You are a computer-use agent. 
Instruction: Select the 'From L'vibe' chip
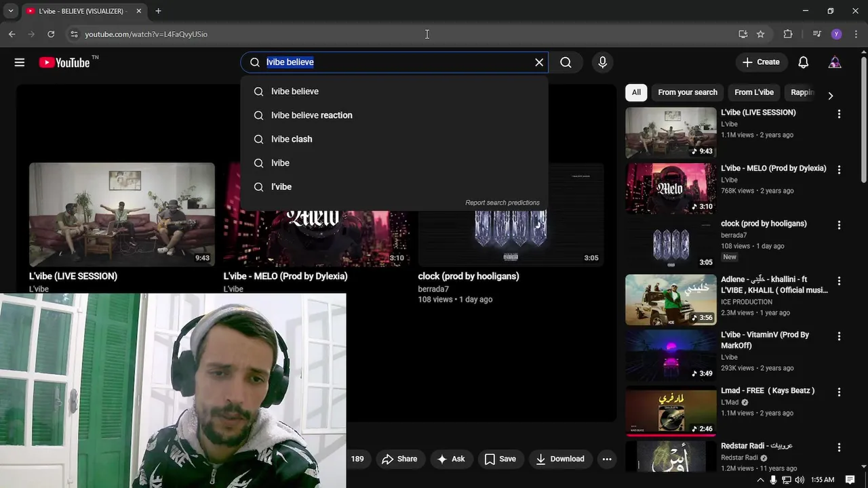coord(754,92)
